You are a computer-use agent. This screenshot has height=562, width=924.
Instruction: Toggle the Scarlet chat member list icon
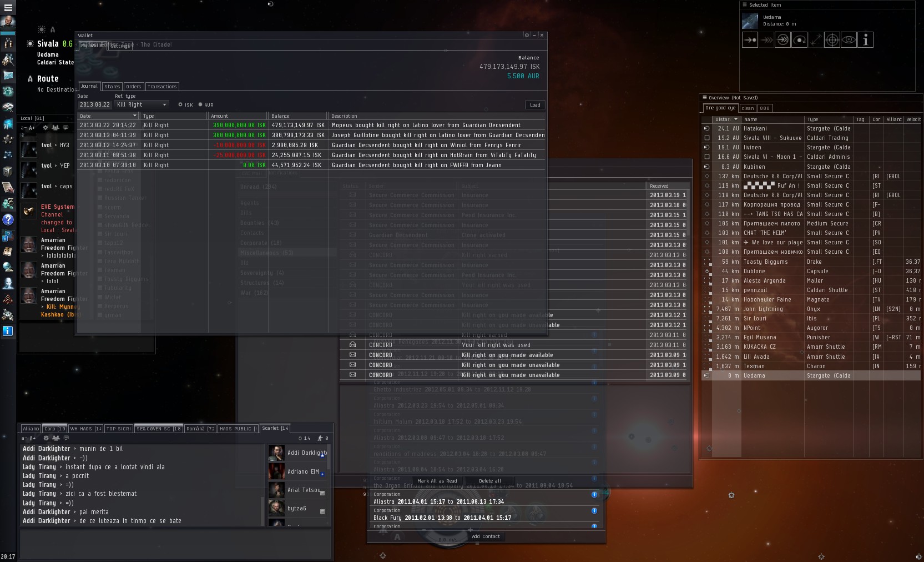tap(55, 438)
